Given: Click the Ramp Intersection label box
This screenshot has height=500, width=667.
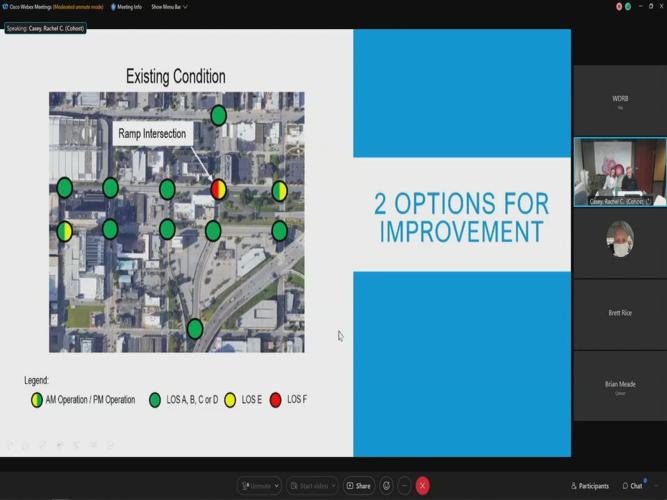Looking at the screenshot, I should pos(152,134).
